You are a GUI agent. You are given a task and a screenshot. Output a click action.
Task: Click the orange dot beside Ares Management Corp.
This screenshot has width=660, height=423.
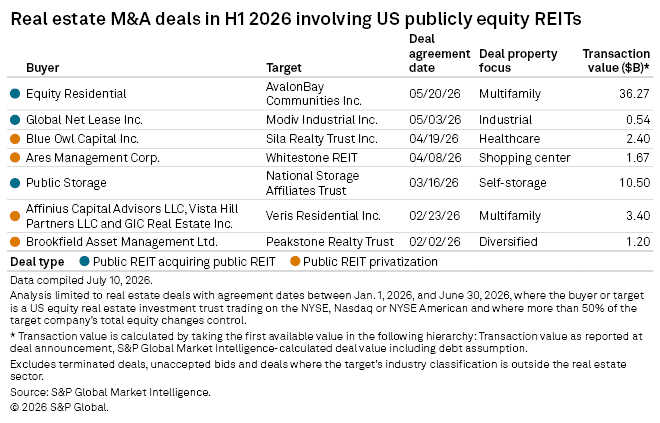15,157
